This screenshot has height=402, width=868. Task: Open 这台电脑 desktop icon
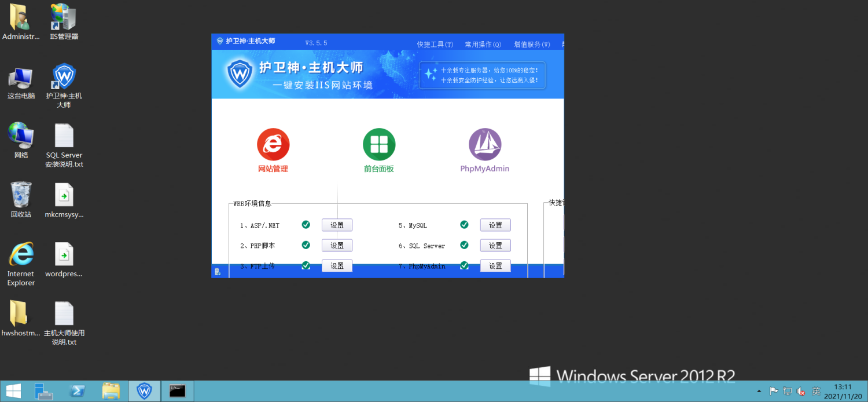[x=21, y=83]
